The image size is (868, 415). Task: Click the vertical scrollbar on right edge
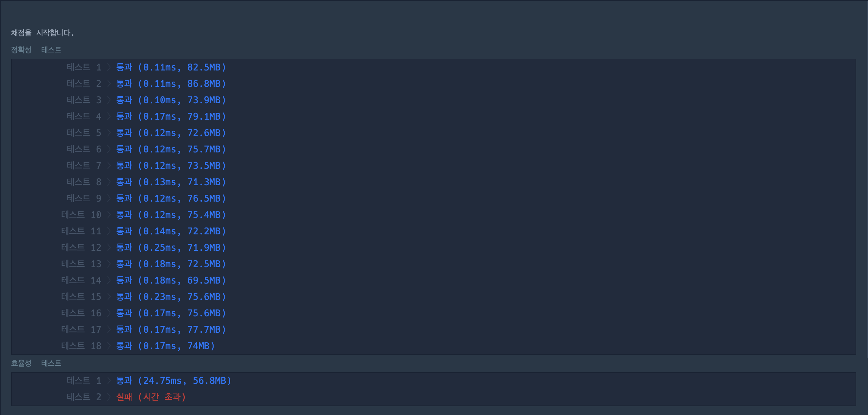point(866,179)
